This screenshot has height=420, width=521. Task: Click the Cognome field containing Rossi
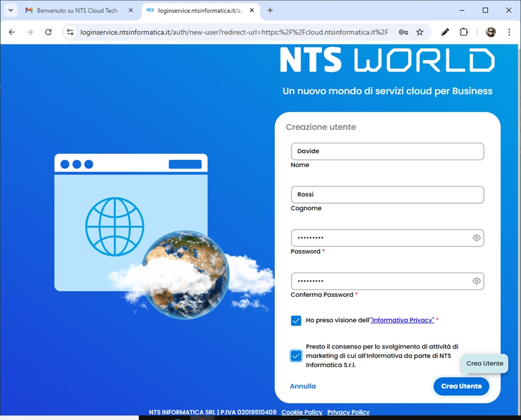(x=387, y=195)
